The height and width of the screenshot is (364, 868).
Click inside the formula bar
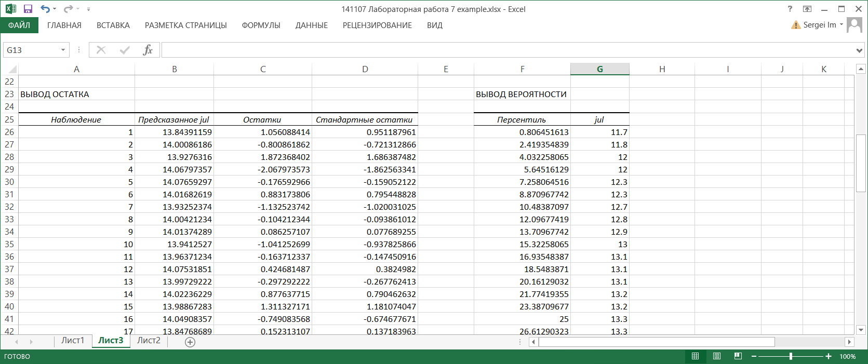click(508, 50)
